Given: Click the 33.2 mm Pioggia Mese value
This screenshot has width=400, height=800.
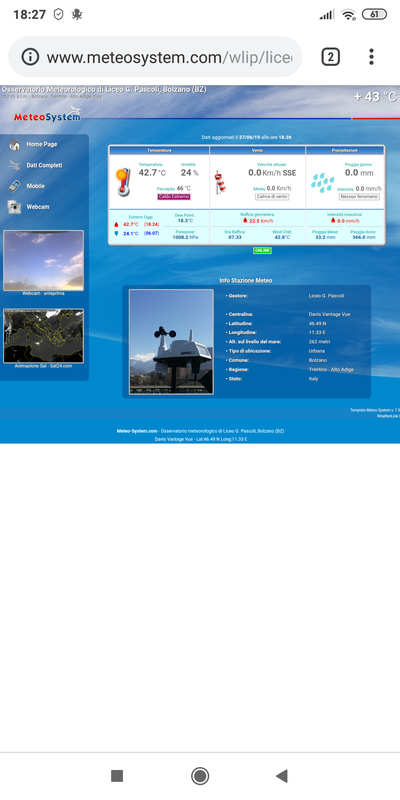Looking at the screenshot, I should [325, 237].
